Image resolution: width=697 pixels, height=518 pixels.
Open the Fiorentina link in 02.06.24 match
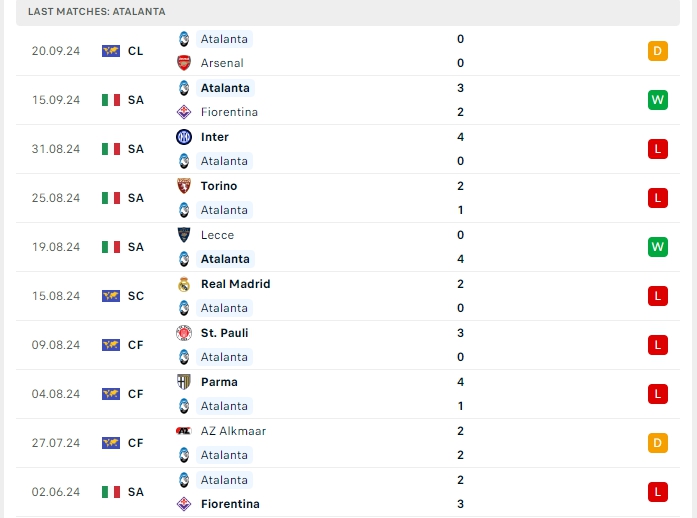pyautogui.click(x=229, y=504)
